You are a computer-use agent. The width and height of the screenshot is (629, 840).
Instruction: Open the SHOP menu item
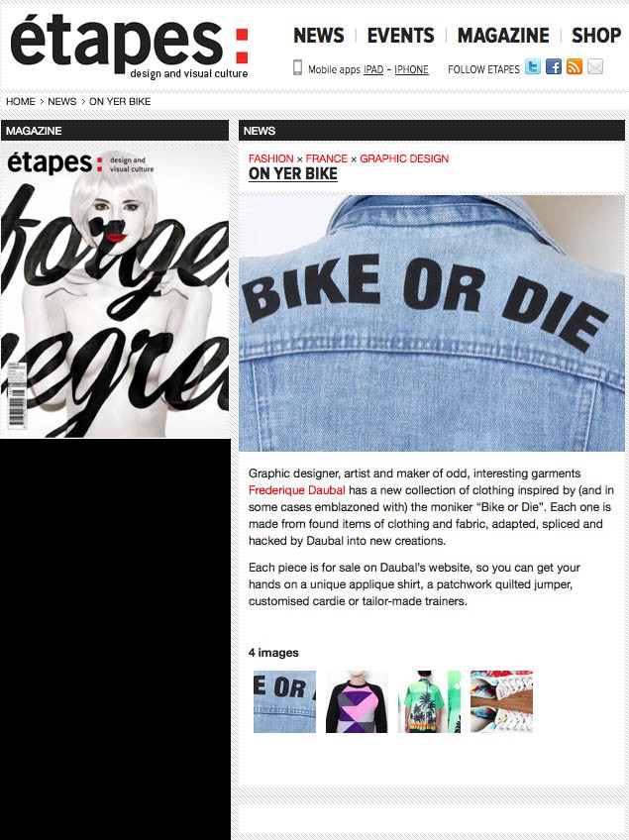pos(596,36)
